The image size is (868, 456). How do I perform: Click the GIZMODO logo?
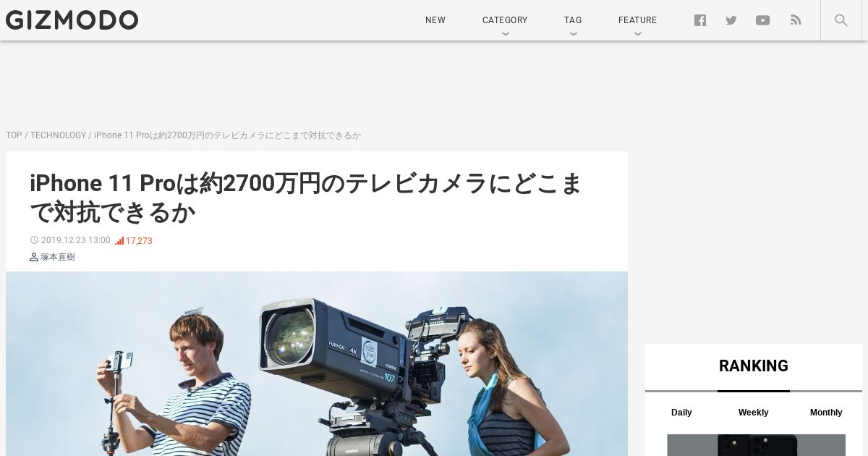tap(72, 20)
